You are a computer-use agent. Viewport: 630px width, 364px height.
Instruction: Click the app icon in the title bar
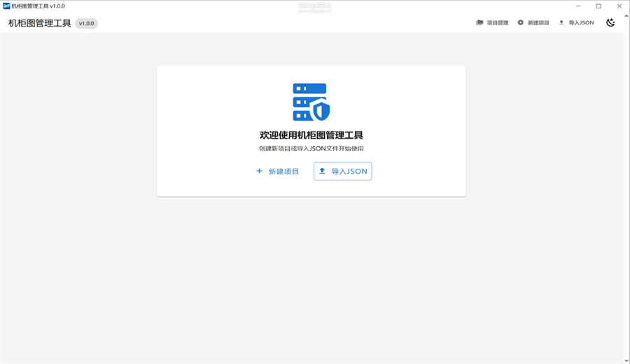6,6
